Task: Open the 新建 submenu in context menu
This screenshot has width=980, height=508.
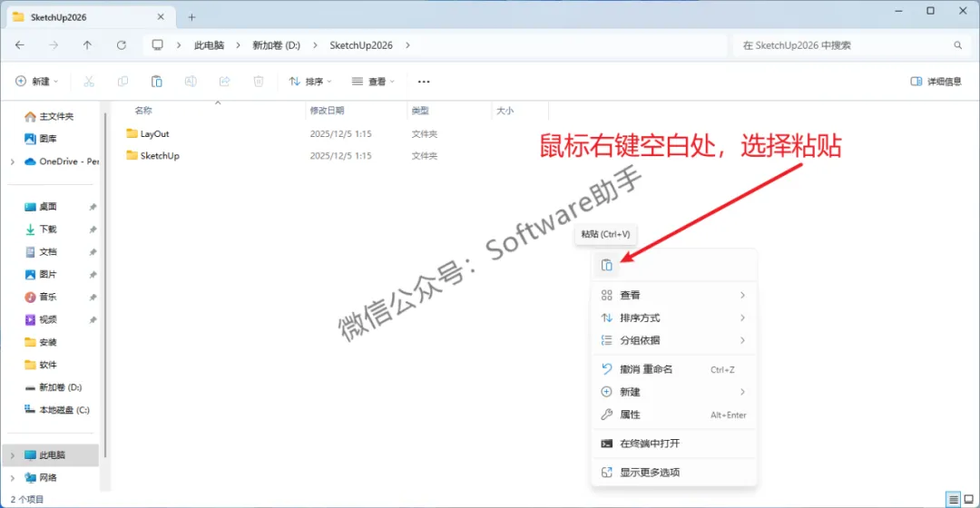Action: (x=673, y=392)
